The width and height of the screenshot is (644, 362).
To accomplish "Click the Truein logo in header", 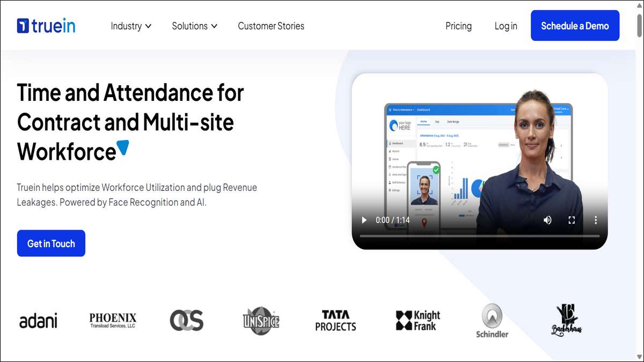I will 46,26.
